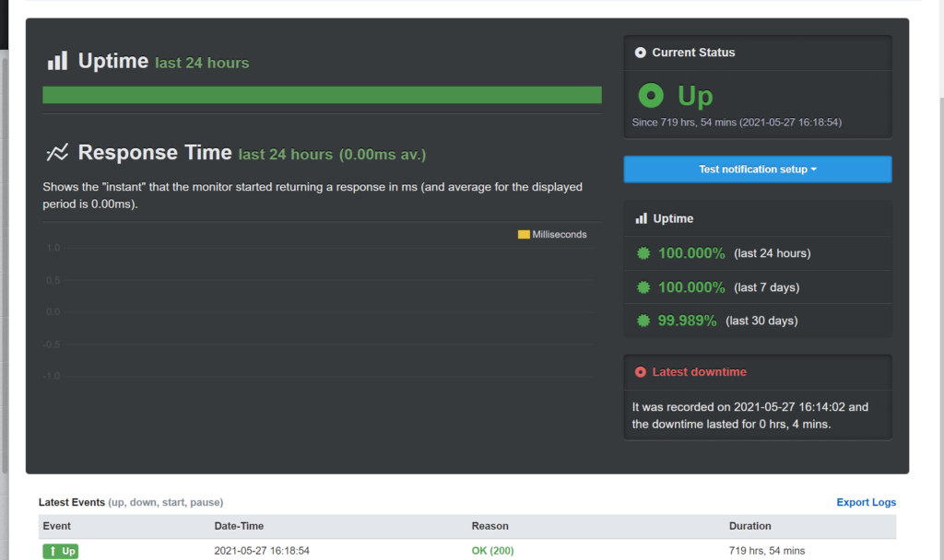Select the Reason column header
The image size is (944, 560).
coord(490,526)
